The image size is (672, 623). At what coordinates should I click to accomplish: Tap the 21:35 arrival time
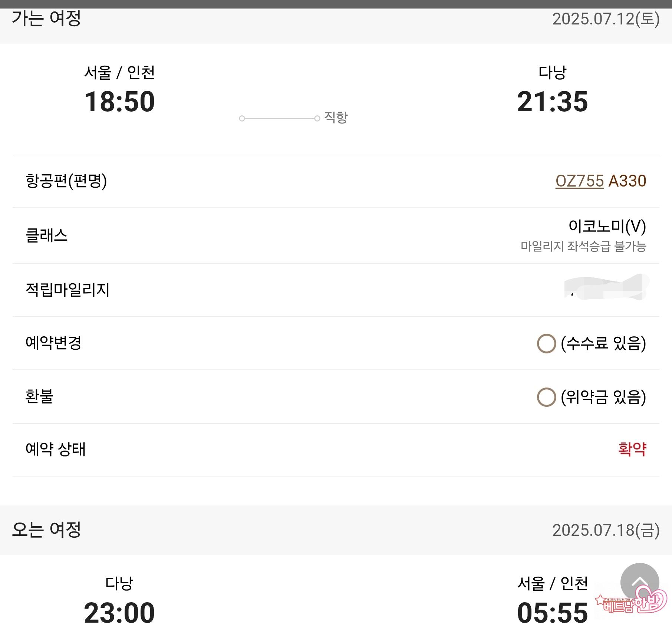pos(552,101)
